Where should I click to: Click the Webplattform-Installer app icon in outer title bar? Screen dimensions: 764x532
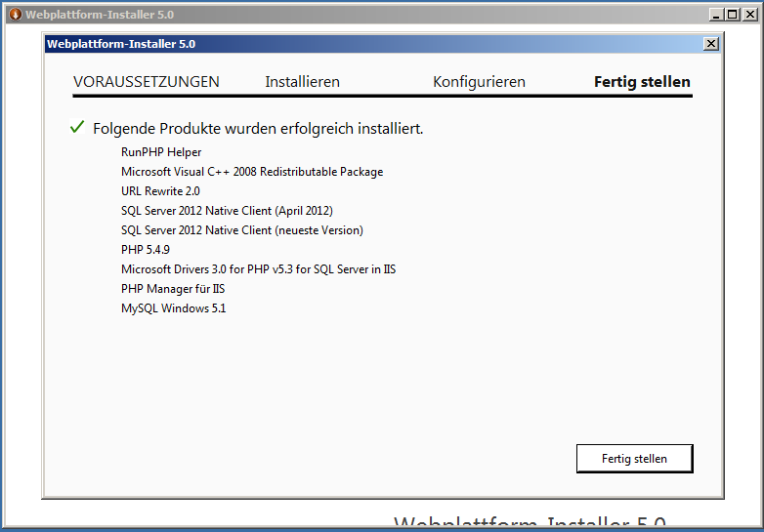15,15
